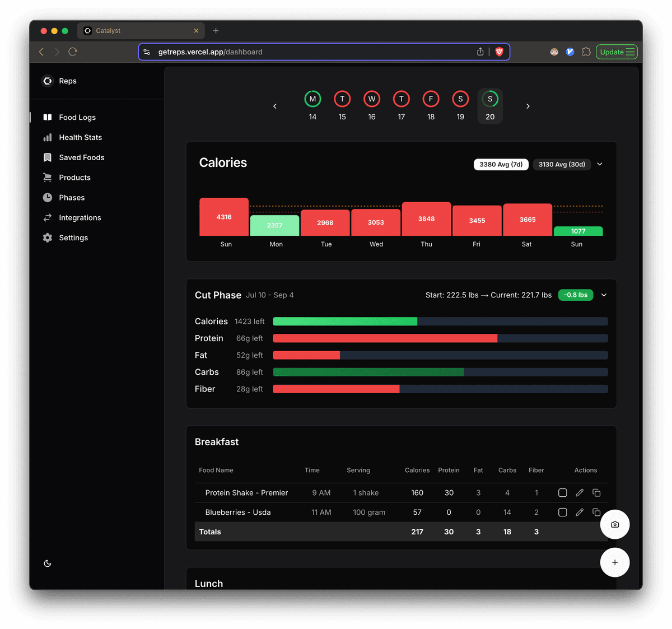672x629 pixels.
Task: Click the Thursday 3848 calorie bar
Action: (426, 219)
